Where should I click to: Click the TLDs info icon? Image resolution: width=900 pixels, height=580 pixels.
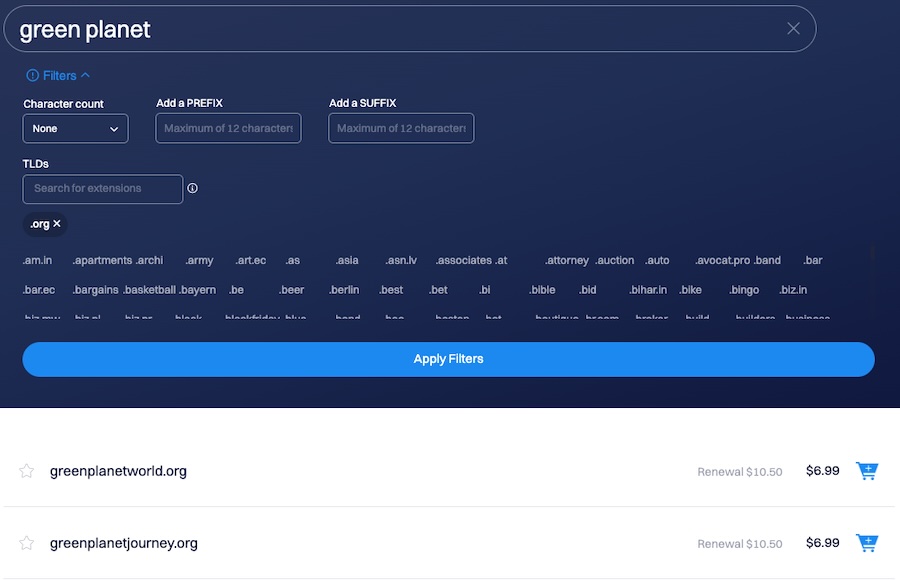(x=193, y=188)
